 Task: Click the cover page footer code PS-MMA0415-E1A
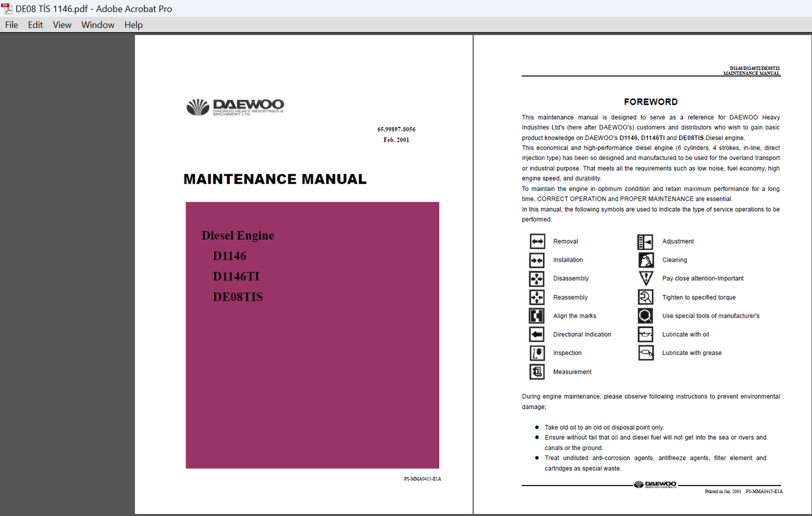point(422,479)
